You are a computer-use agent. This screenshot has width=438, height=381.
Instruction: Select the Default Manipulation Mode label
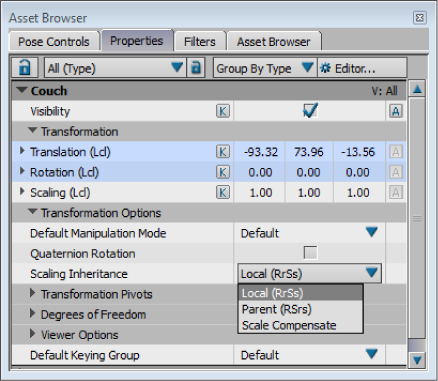[x=98, y=233]
